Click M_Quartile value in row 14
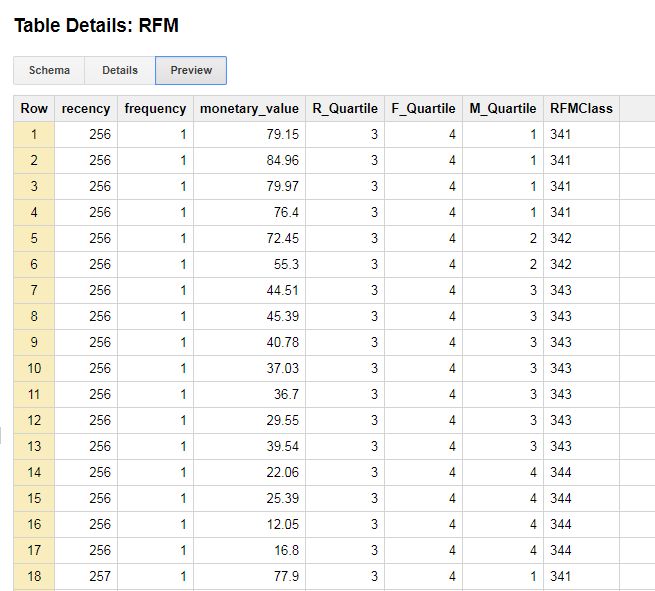The width and height of the screenshot is (655, 591). [533, 472]
